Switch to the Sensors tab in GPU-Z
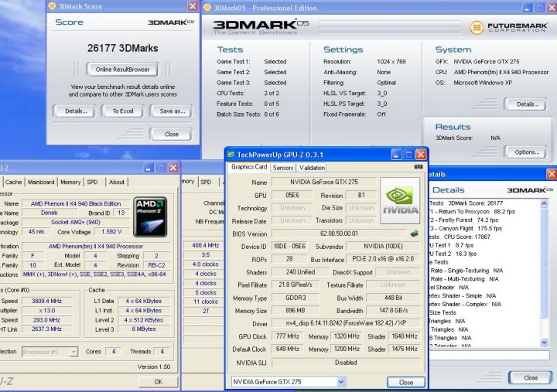The height and width of the screenshot is (392, 557). pos(283,168)
